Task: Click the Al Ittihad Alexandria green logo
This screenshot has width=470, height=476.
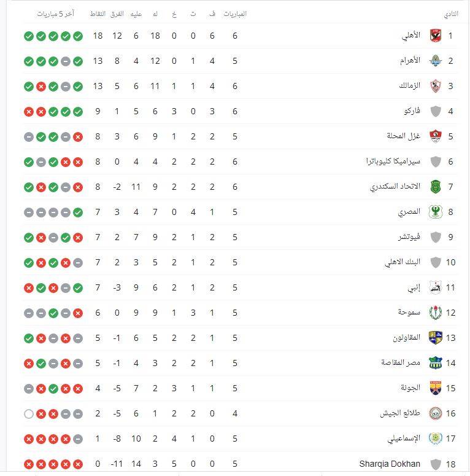Action: click(435, 187)
